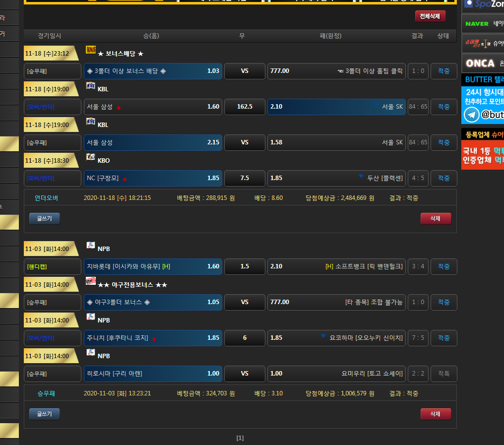Click the KBO league logo icon

[90, 157]
